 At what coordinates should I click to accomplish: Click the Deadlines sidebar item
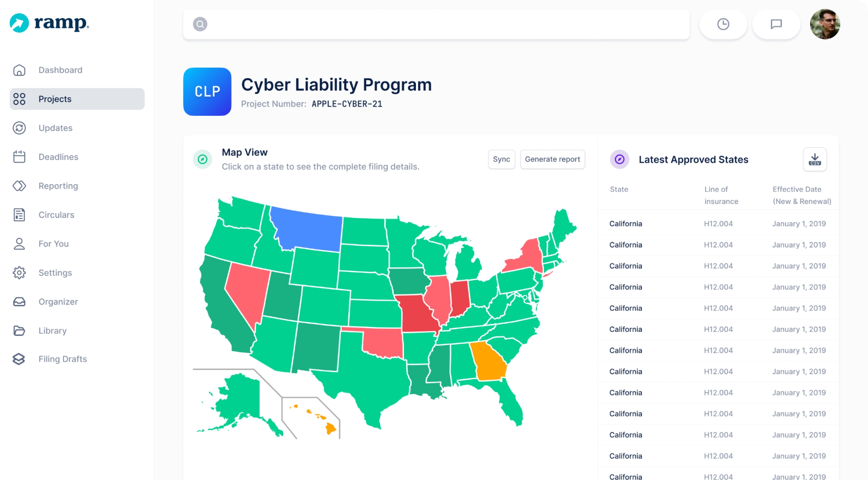point(57,157)
